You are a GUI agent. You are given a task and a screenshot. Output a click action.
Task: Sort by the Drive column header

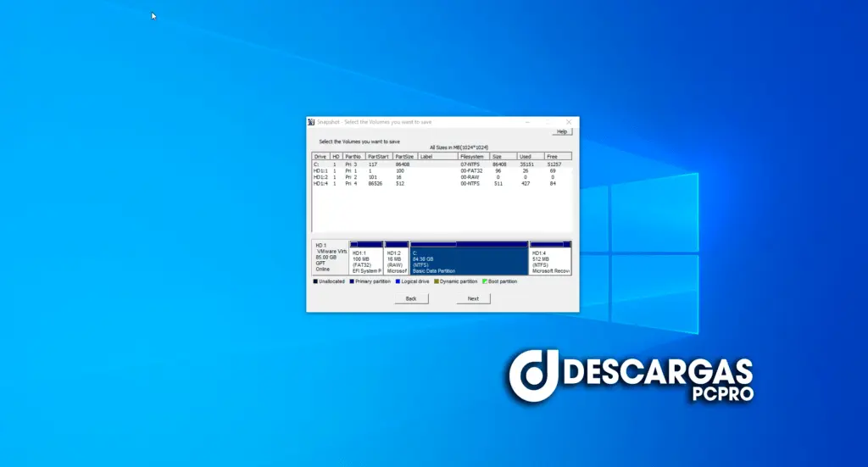point(320,157)
